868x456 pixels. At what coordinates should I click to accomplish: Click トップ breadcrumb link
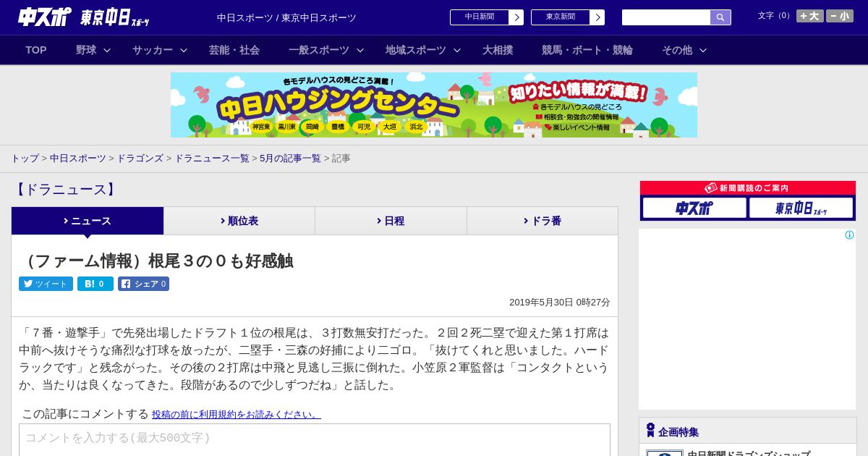[x=25, y=159]
